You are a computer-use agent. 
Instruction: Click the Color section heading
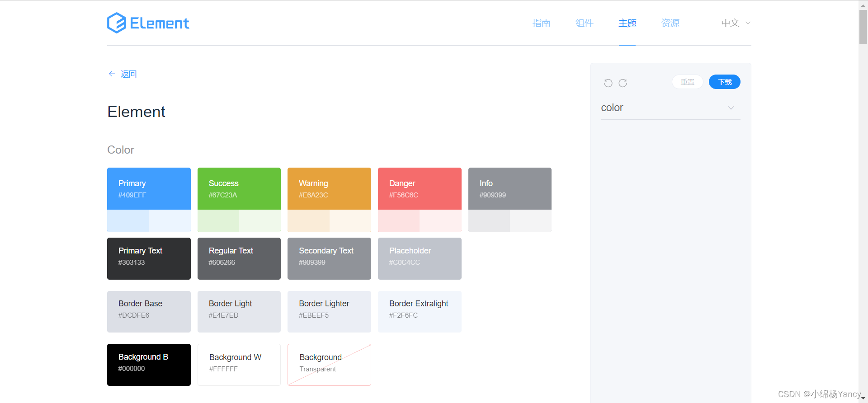(121, 150)
